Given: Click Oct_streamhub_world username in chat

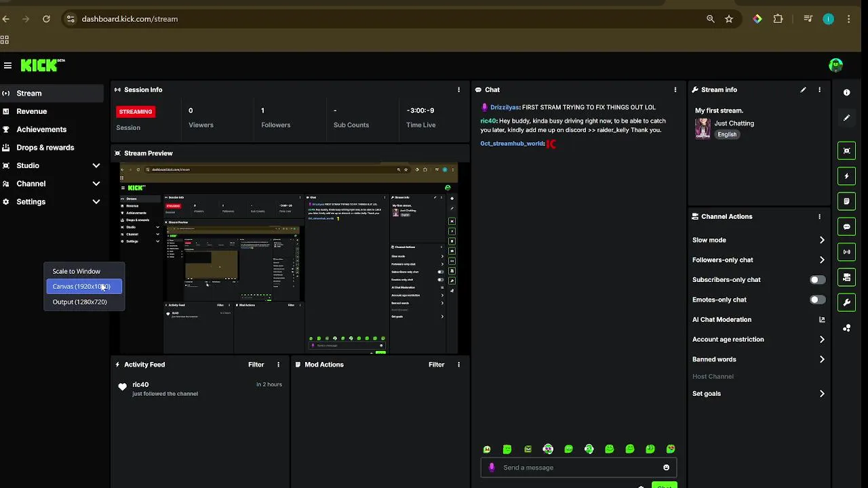Looking at the screenshot, I should [x=512, y=144].
